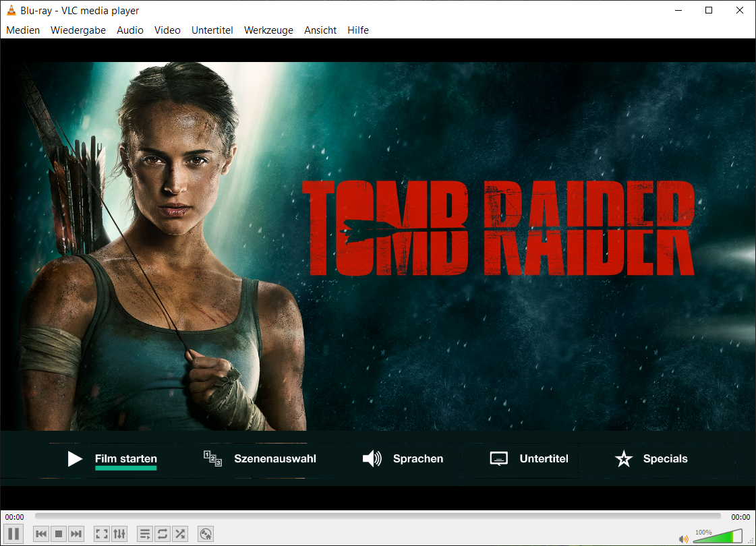Start the movie via Film starten

coord(125,458)
